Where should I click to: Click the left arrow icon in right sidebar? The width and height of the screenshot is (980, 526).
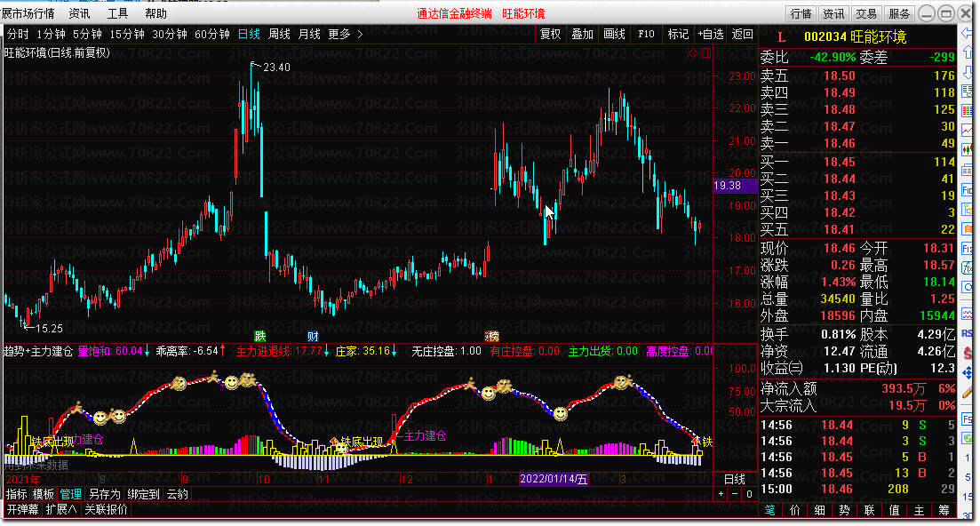tap(967, 33)
